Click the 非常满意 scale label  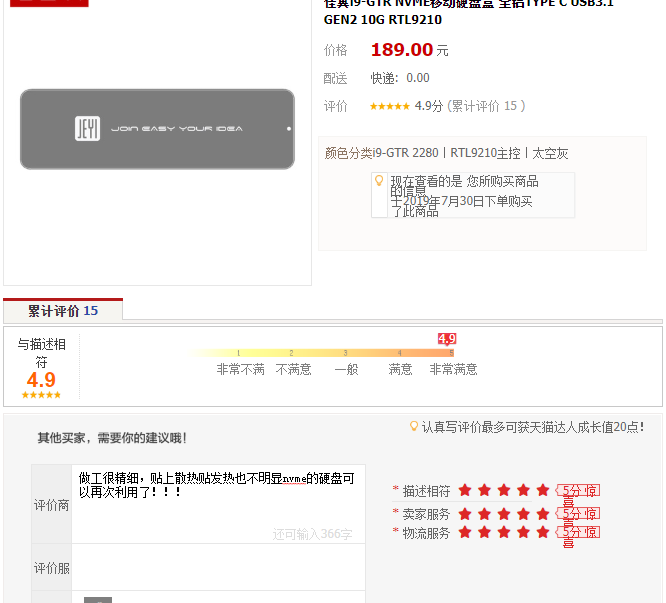pyautogui.click(x=453, y=369)
